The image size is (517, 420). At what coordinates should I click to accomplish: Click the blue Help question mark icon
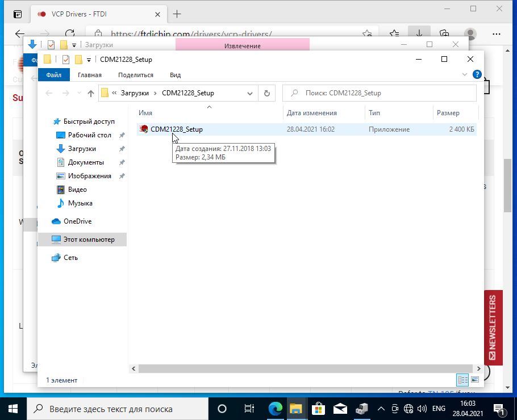click(x=477, y=74)
